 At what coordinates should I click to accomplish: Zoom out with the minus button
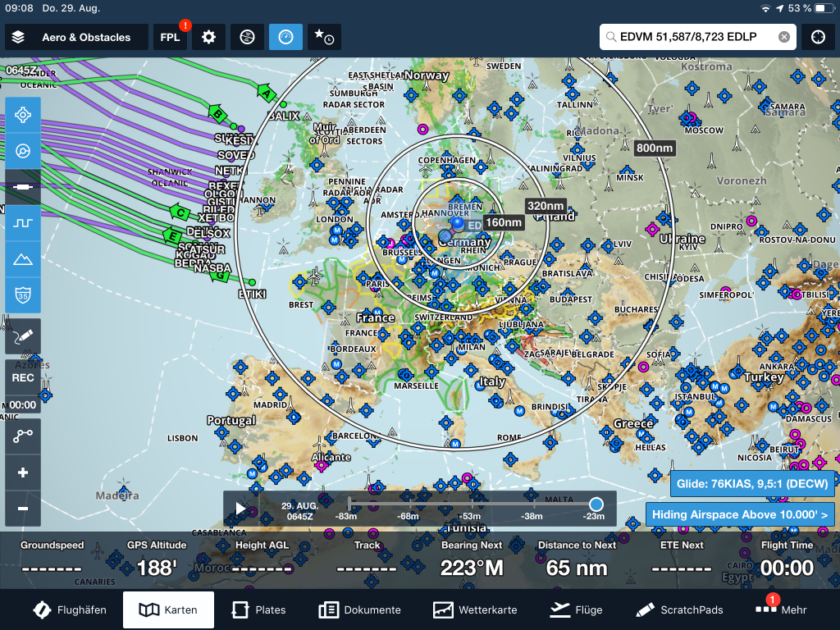[x=23, y=509]
